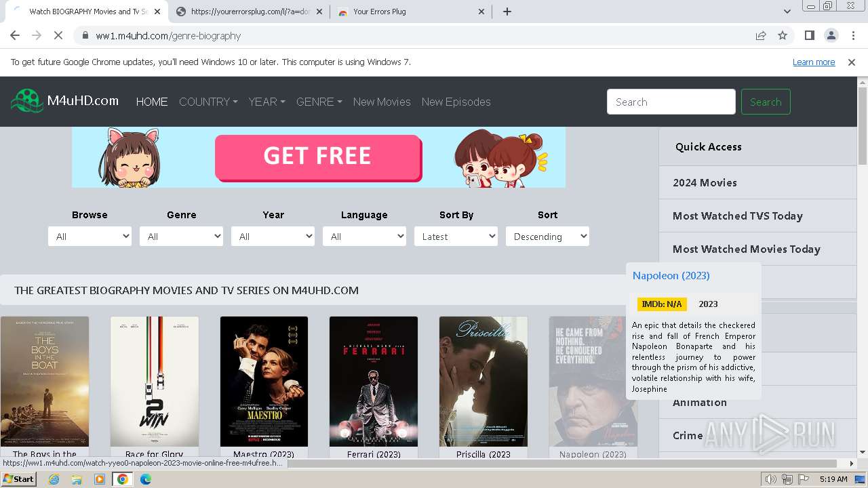This screenshot has height=488, width=868.
Task: Open the Browse filter dropdown
Action: (x=90, y=237)
